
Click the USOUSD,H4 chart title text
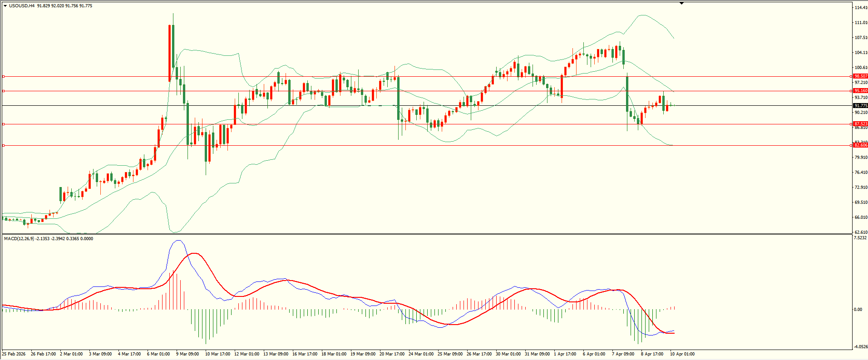[22, 6]
